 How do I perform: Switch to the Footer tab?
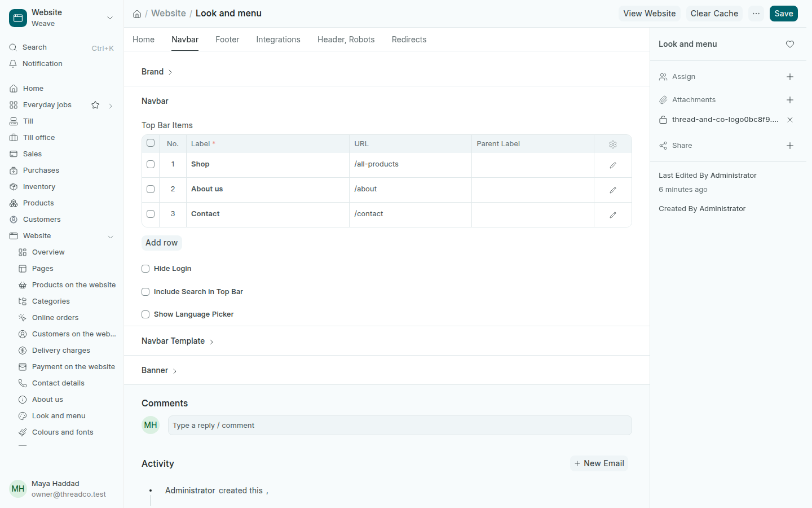(227, 40)
